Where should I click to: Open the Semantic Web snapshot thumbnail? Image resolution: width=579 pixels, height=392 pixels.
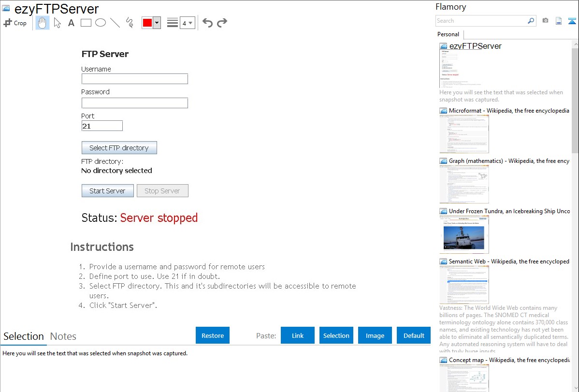(x=464, y=284)
